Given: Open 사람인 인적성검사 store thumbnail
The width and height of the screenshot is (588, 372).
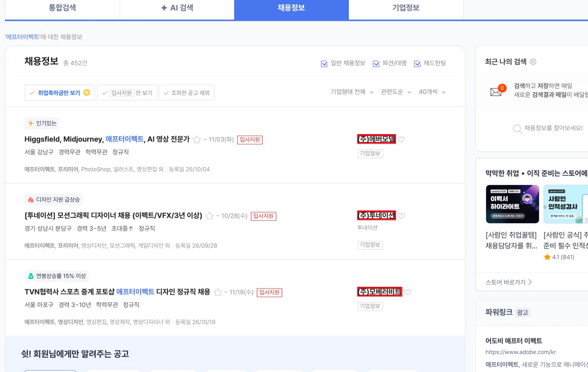Looking at the screenshot, I should [x=566, y=204].
